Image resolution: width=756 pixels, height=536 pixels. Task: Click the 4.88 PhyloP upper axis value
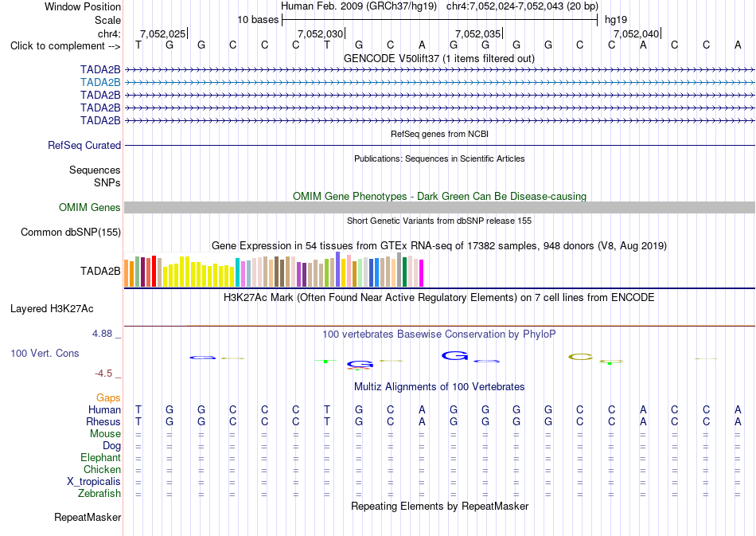click(x=102, y=334)
